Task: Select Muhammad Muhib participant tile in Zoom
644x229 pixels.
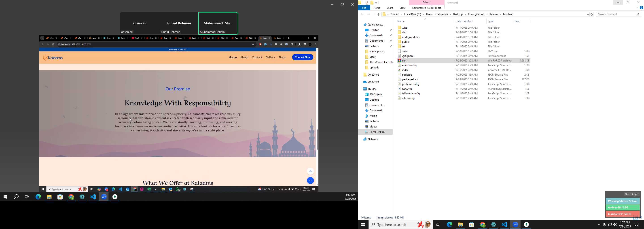Action: [218, 23]
